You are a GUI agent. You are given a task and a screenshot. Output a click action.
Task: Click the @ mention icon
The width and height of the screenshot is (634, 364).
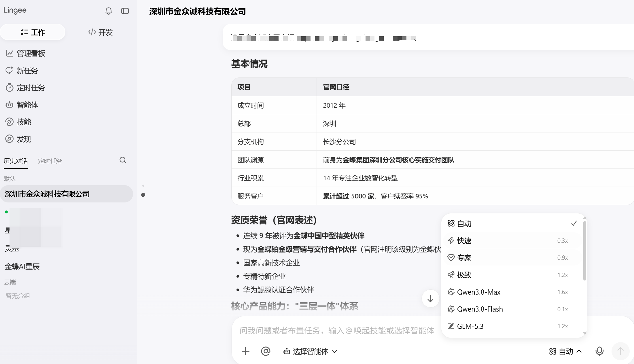(266, 351)
